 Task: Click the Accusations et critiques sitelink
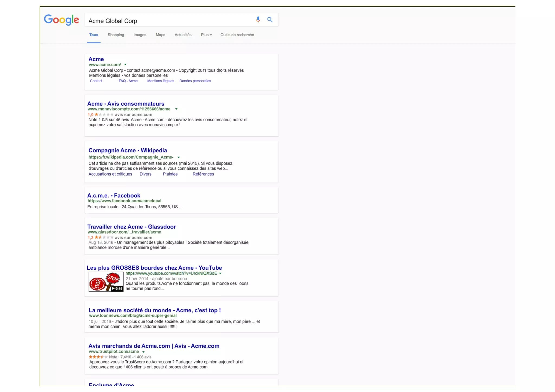point(110,174)
